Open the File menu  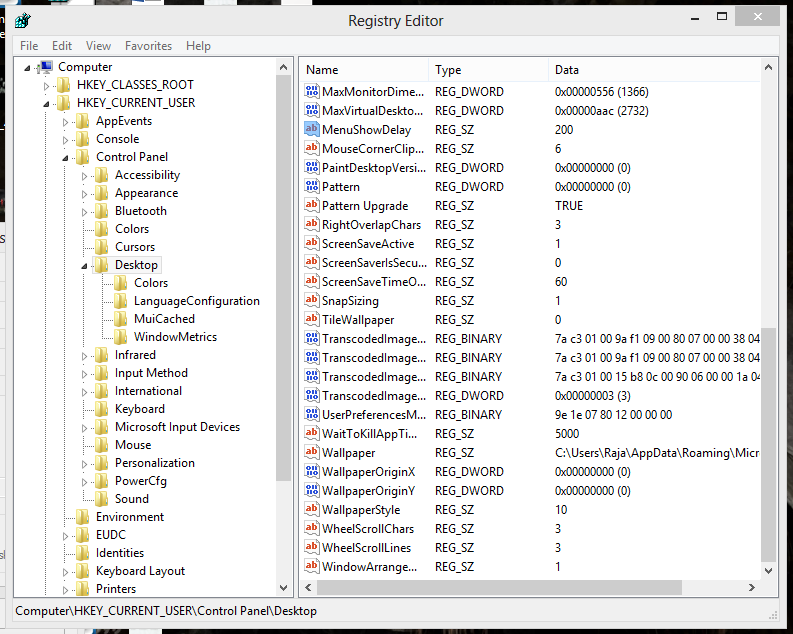point(29,46)
